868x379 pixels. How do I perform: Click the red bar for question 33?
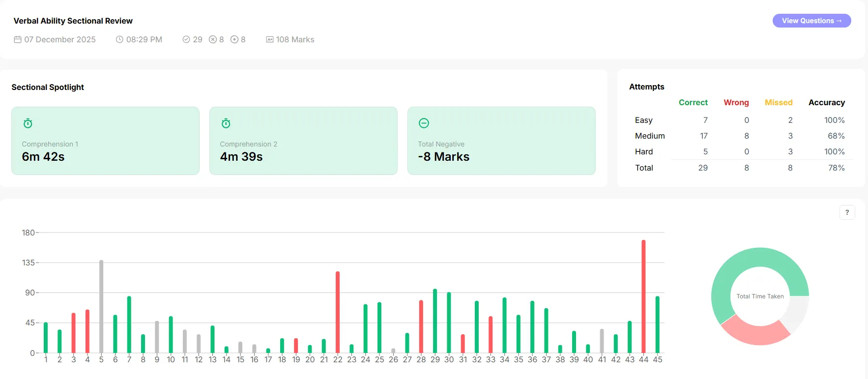491,335
